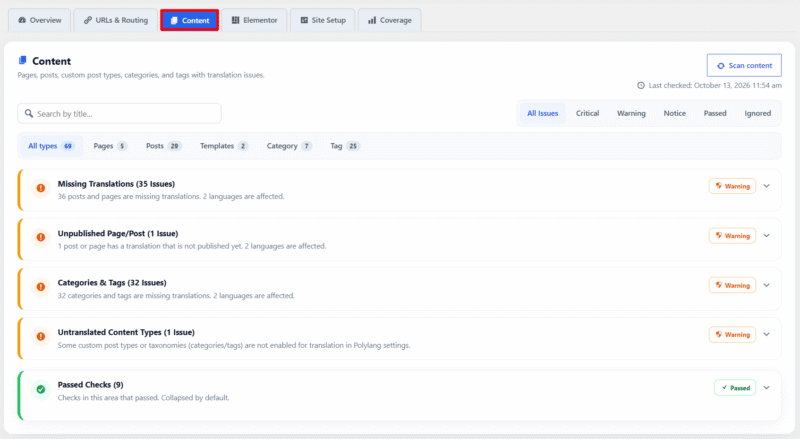Click the 36 posts and pages description

(171, 197)
